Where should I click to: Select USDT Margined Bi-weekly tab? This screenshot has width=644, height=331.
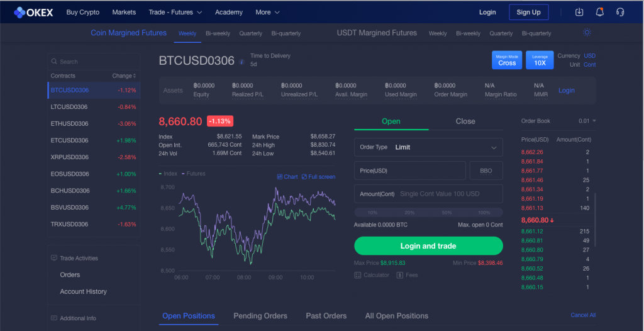tap(468, 33)
